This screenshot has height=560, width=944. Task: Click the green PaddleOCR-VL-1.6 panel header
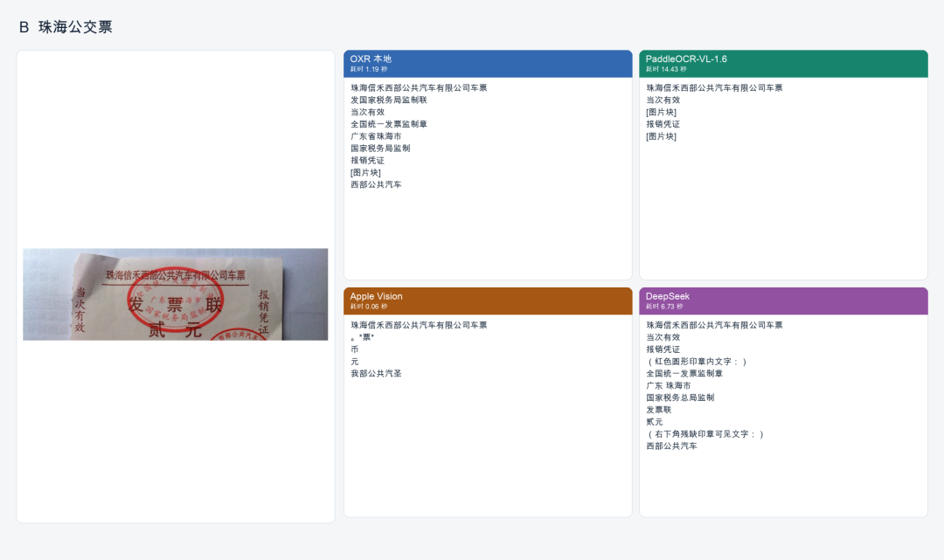click(x=783, y=63)
